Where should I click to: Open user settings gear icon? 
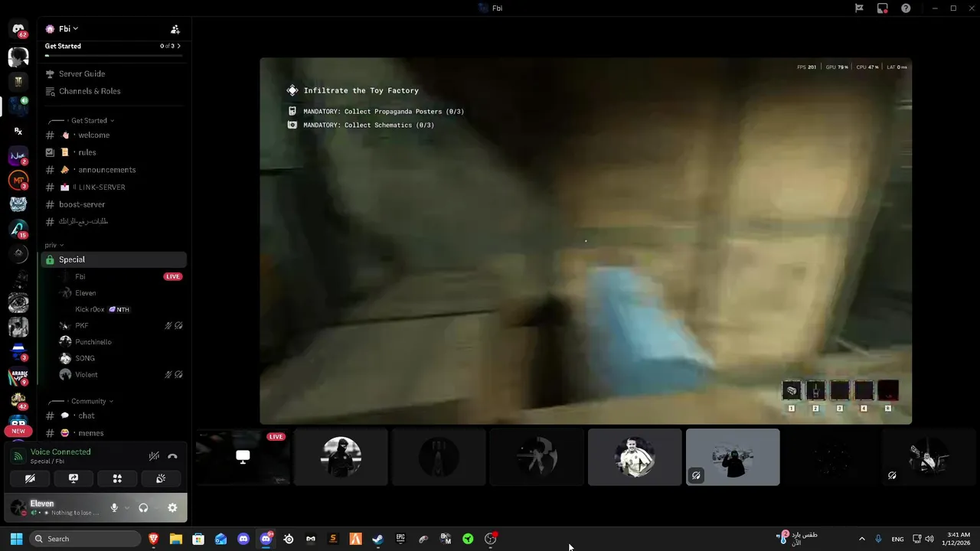point(172,507)
